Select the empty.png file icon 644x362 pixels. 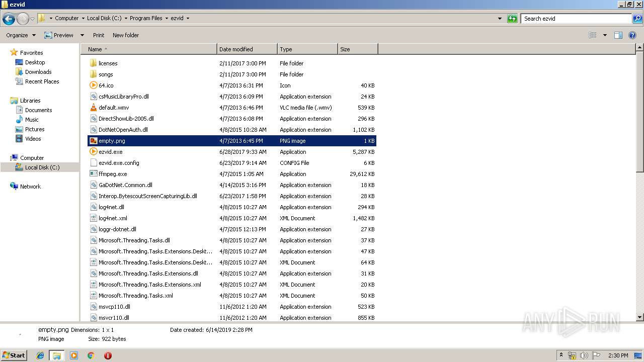click(93, 141)
